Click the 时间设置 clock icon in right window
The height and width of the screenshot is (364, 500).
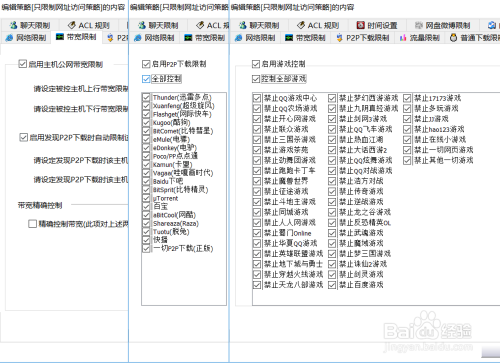click(x=360, y=25)
